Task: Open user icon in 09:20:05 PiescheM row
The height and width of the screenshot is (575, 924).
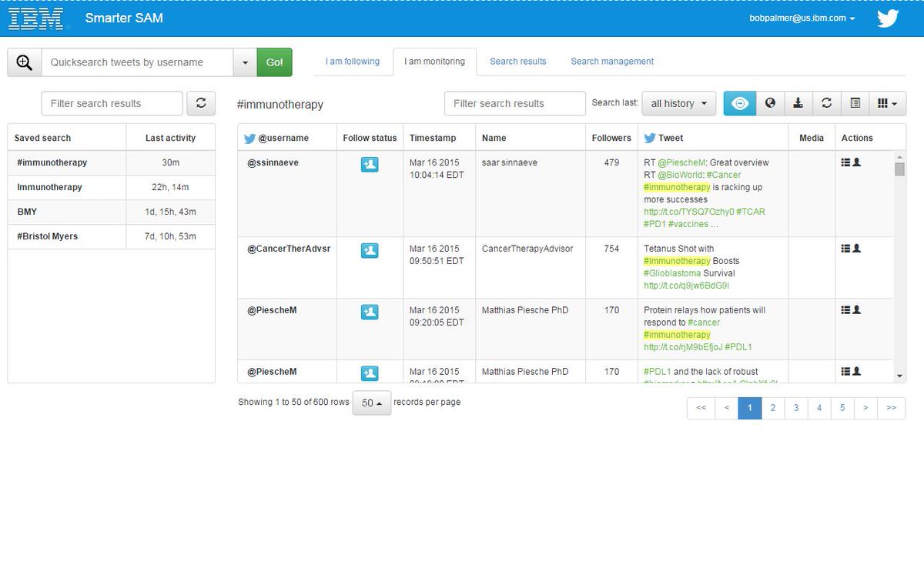Action: 856,310
